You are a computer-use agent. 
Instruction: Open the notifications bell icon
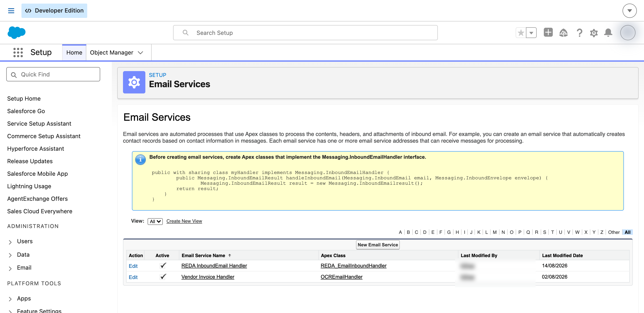coord(608,33)
